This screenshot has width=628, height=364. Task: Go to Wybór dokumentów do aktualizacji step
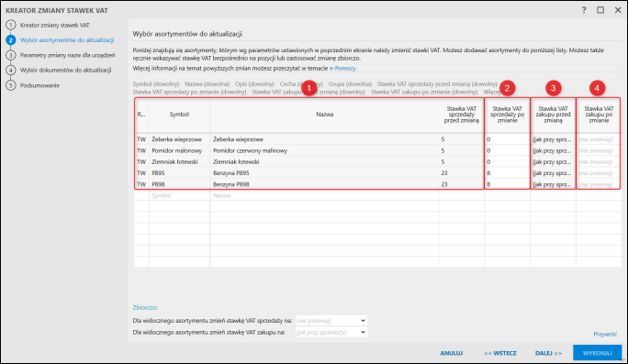click(66, 70)
